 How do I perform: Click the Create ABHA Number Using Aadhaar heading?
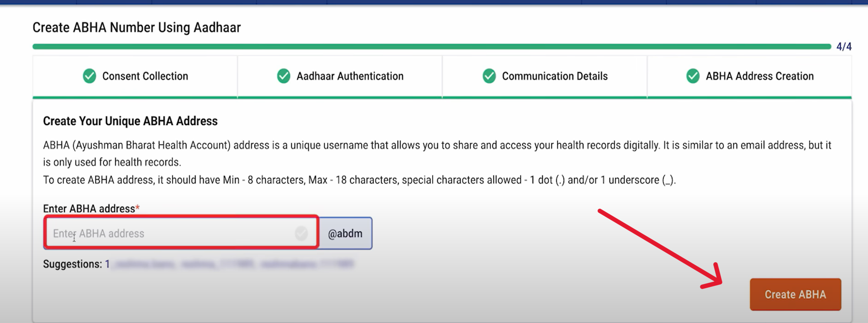coord(137,27)
